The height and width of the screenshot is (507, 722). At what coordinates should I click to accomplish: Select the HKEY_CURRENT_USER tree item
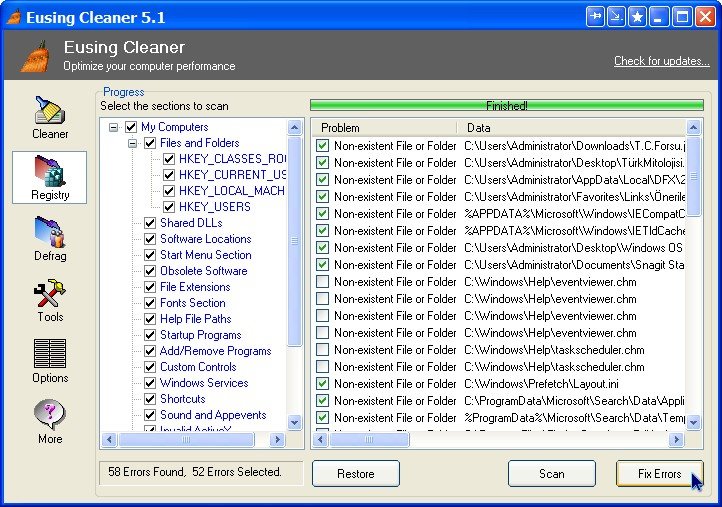232,175
